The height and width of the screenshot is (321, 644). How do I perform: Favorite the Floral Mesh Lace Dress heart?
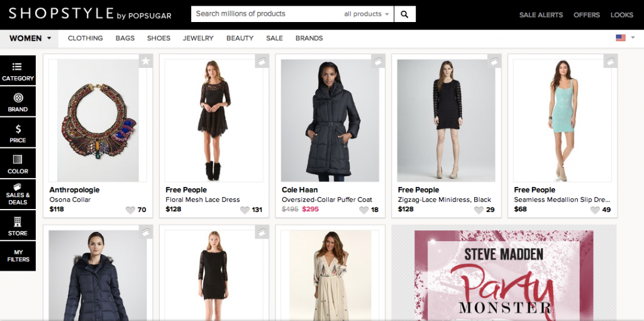click(x=245, y=210)
